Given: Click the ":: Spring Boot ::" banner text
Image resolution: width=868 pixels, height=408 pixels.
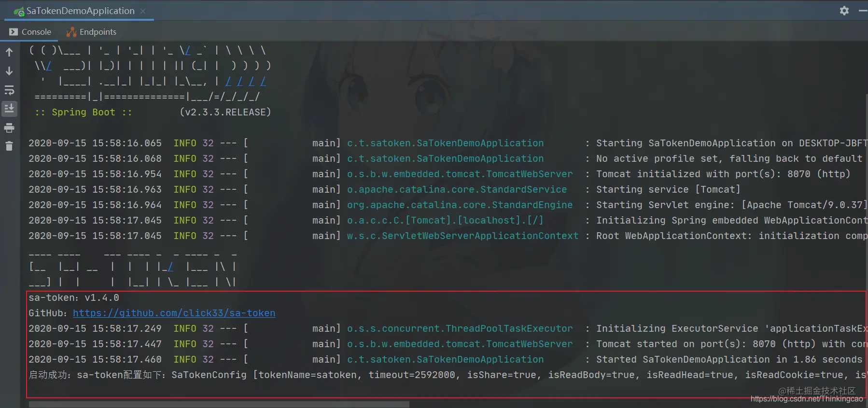Looking at the screenshot, I should 83,112.
